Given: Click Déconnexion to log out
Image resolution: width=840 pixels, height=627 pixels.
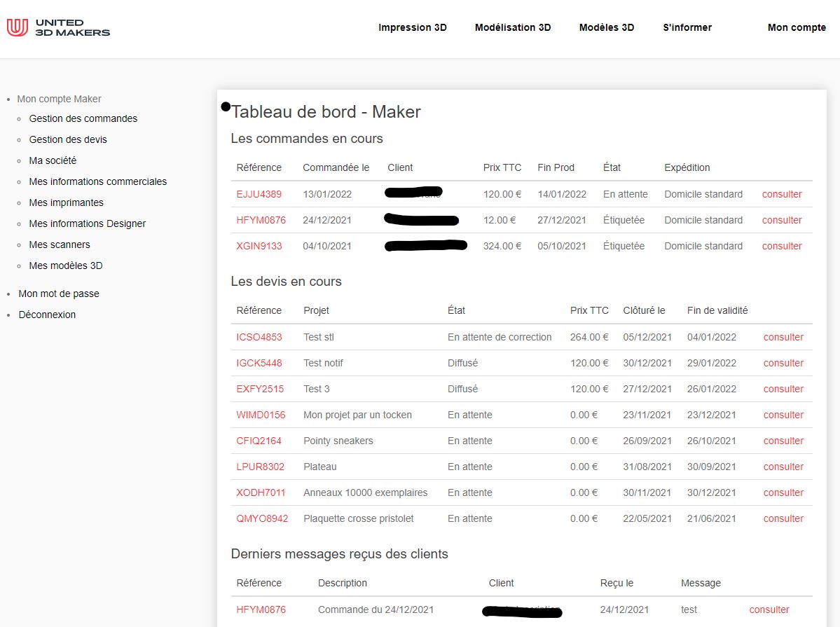Looking at the screenshot, I should pos(47,315).
